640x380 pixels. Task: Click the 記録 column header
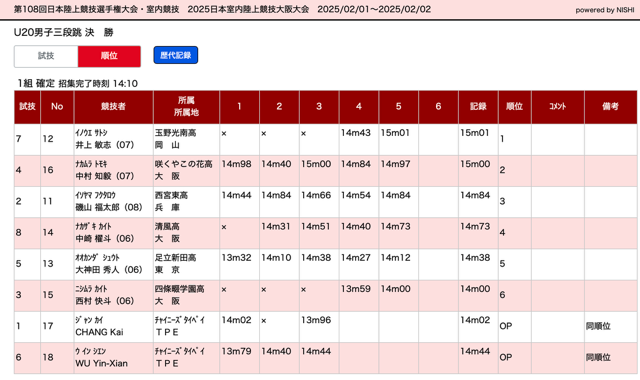[478, 107]
